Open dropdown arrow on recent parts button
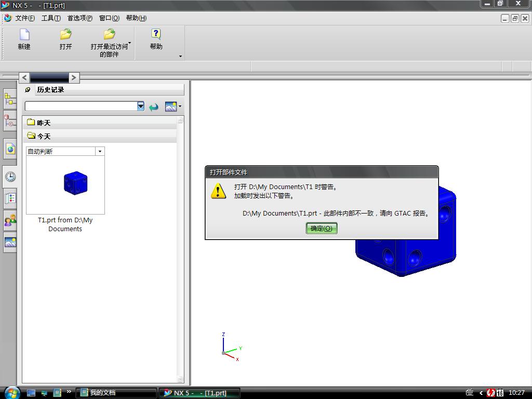The width and height of the screenshot is (532, 399). point(129,43)
